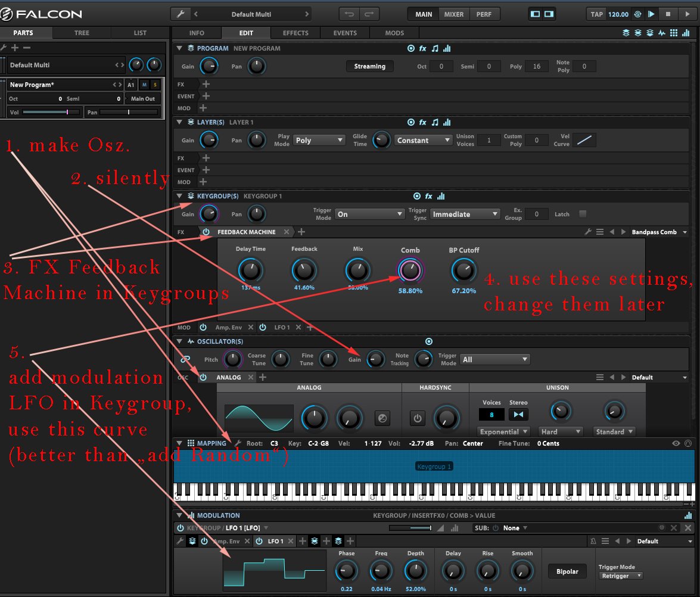Click the Comb knob
700x597 pixels.
point(410,270)
